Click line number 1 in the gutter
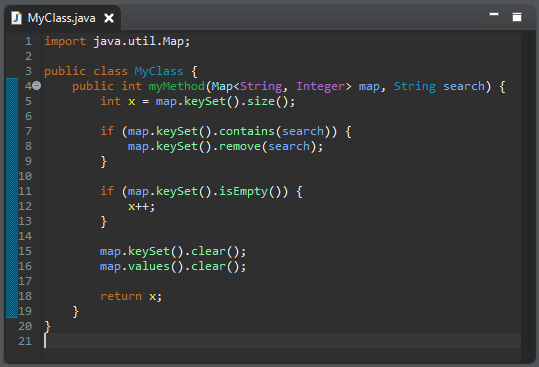 (x=28, y=41)
